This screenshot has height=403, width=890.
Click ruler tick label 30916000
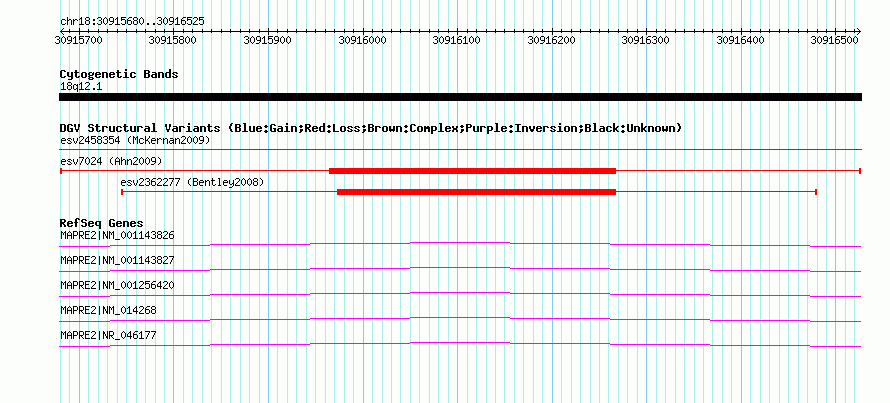pyautogui.click(x=362, y=40)
